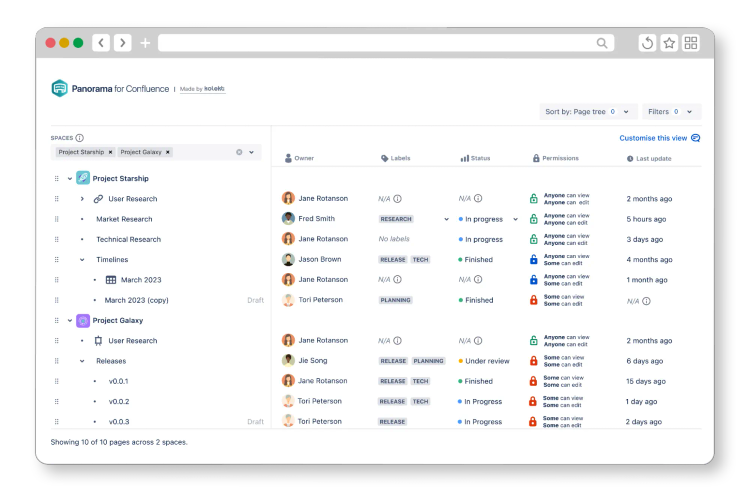Clear all selected spaces with circle x icon

pos(239,152)
